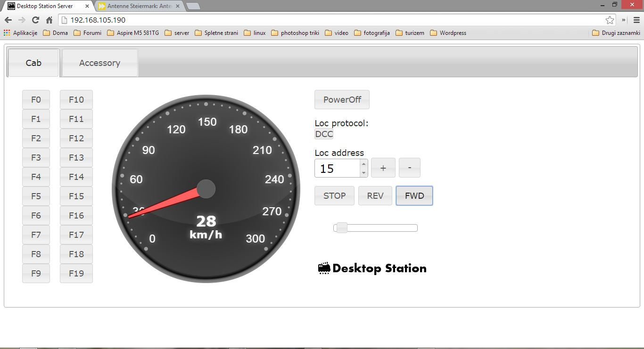
Task: Reload the page
Action: (35, 20)
